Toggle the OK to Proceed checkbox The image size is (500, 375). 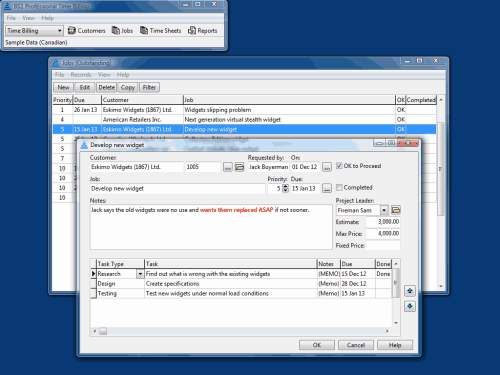point(339,166)
